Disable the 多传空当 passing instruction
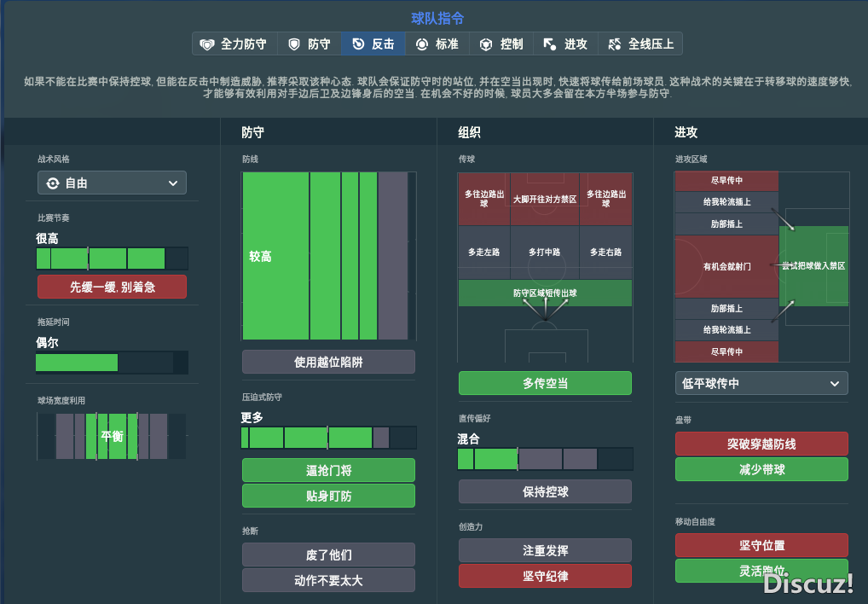 point(545,383)
